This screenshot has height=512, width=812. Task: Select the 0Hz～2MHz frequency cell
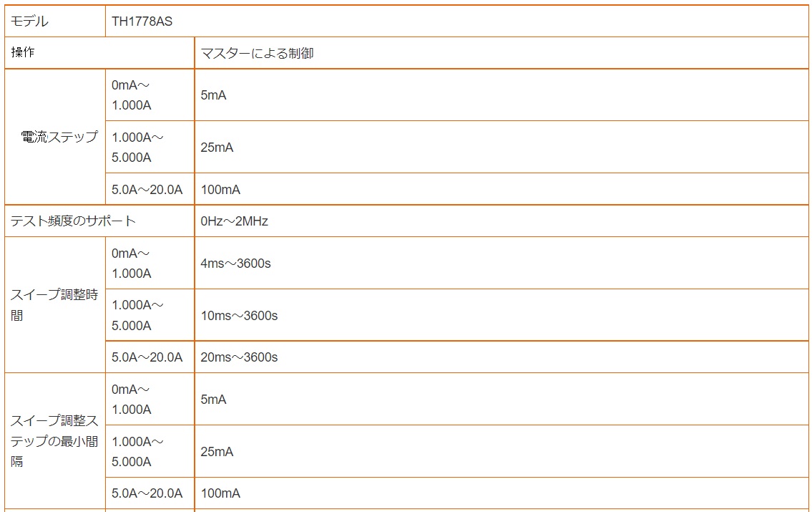point(502,221)
